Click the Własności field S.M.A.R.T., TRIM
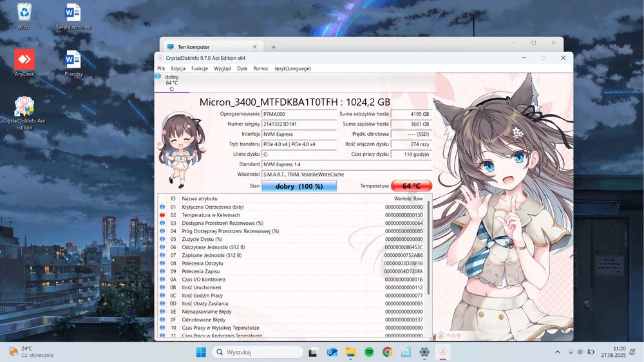The width and height of the screenshot is (644, 362). 346,175
